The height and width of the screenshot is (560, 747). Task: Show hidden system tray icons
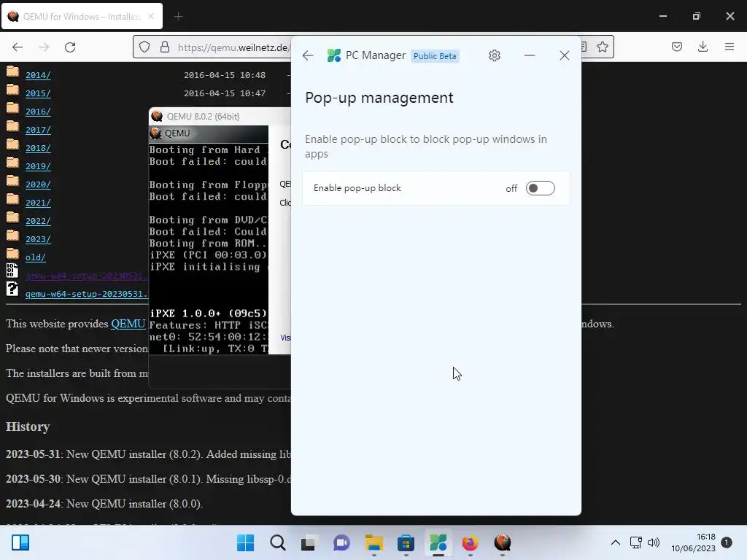click(616, 542)
